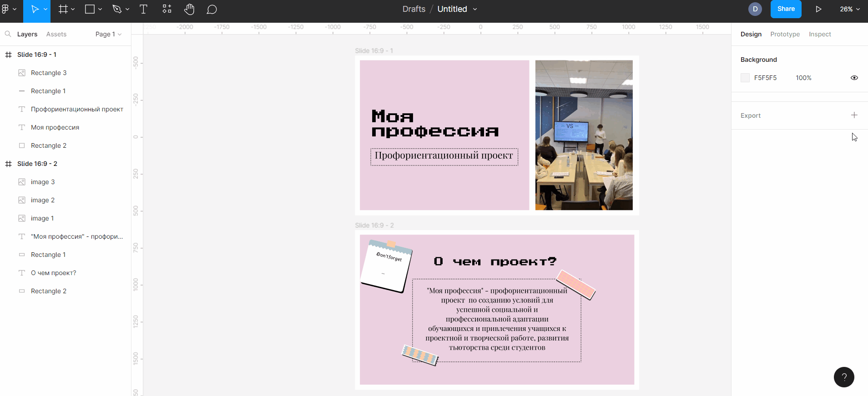Screen dimensions: 868x396
Task: Select the Text tool
Action: tap(143, 9)
